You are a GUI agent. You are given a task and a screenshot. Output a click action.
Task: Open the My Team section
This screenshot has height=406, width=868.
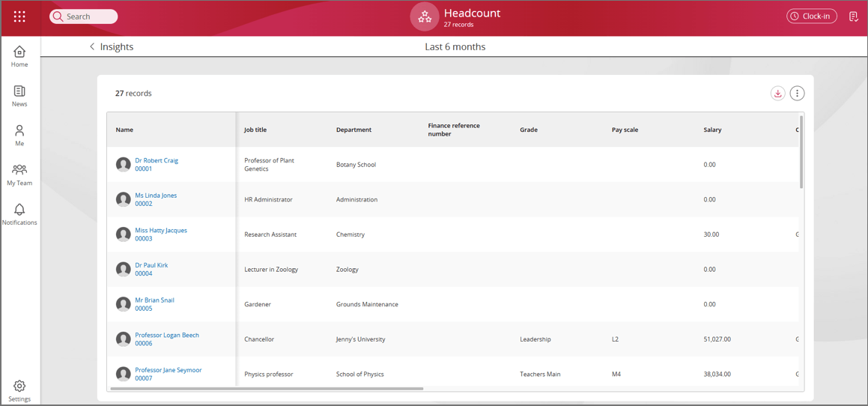click(19, 175)
